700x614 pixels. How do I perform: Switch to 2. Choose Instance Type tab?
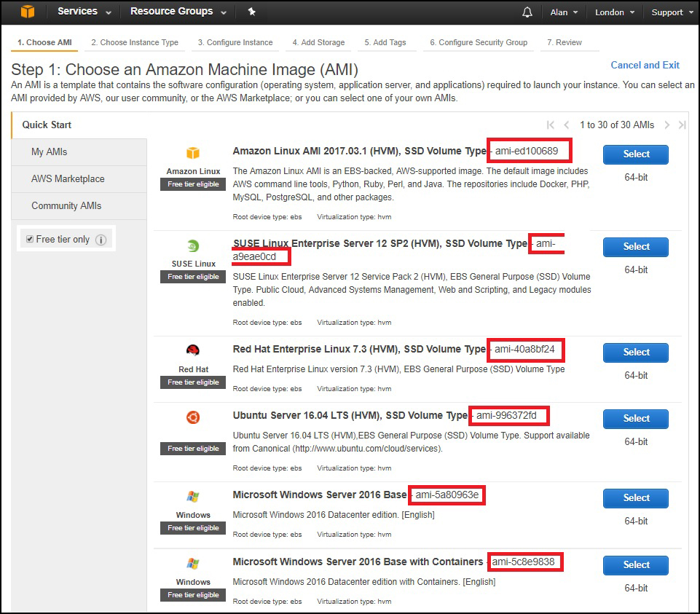tap(135, 42)
